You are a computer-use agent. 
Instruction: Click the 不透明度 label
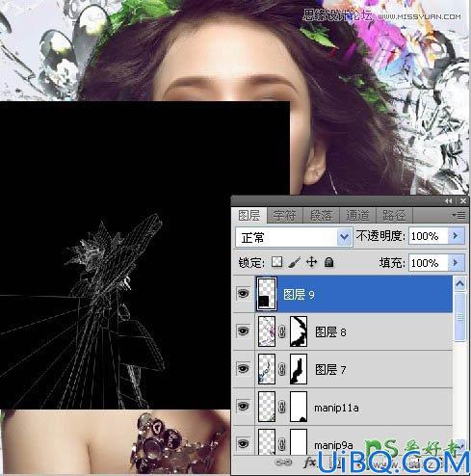pos(380,236)
